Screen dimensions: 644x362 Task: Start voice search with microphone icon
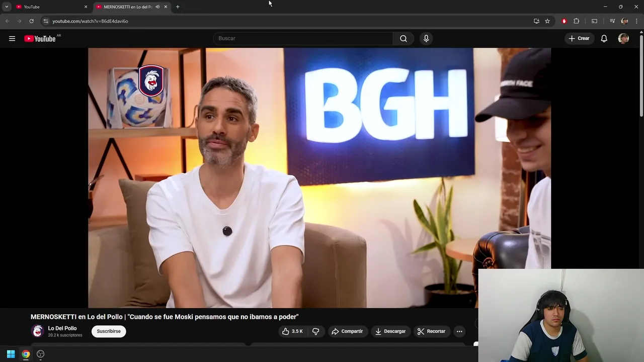coord(426,39)
